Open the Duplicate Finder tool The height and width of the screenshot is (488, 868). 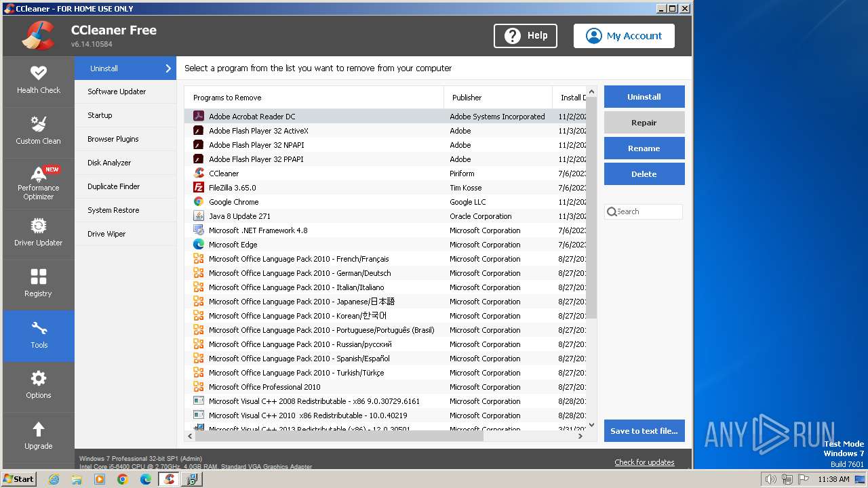125,186
